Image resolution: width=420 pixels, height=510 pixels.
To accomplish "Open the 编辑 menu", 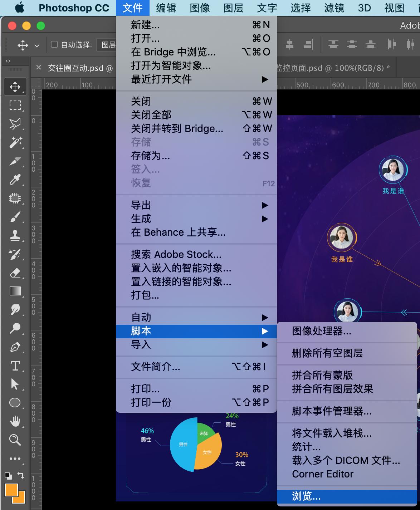I will (165, 8).
